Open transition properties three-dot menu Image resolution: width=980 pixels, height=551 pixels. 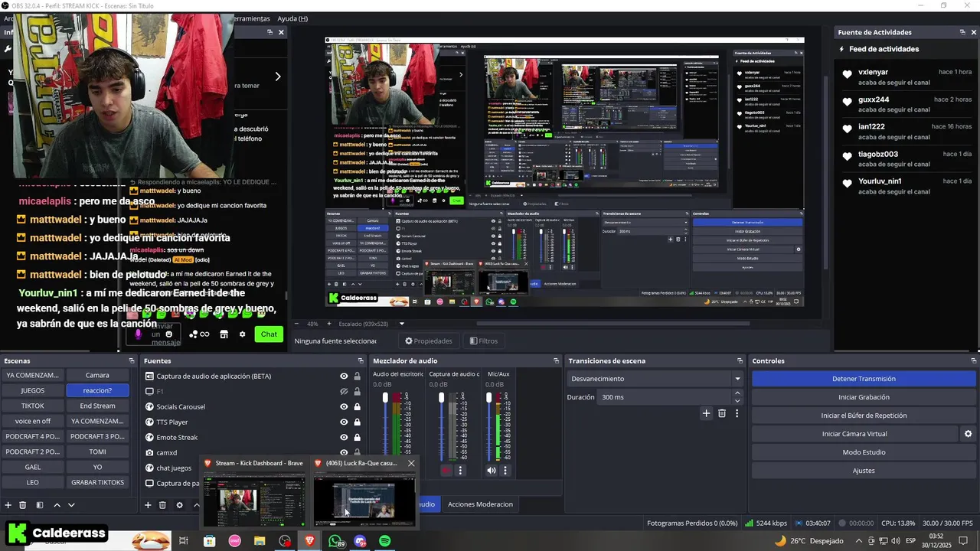point(737,413)
